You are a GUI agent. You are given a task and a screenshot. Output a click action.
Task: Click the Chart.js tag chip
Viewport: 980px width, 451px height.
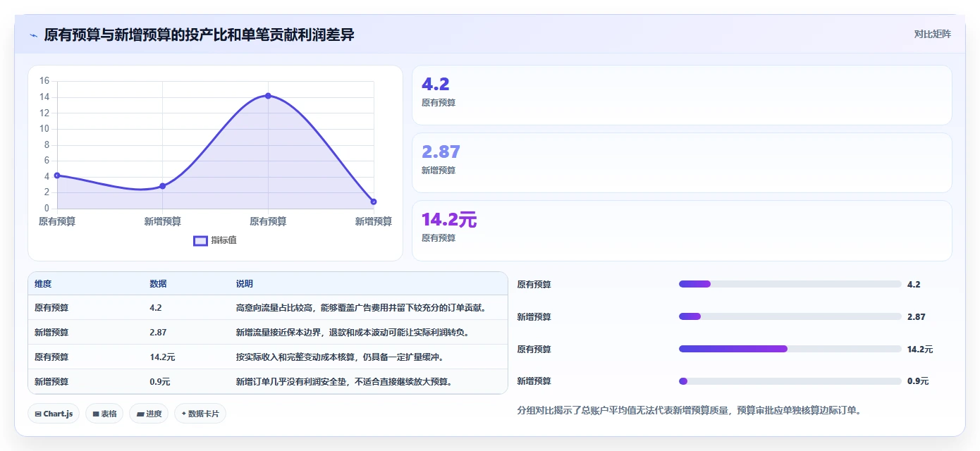point(54,414)
